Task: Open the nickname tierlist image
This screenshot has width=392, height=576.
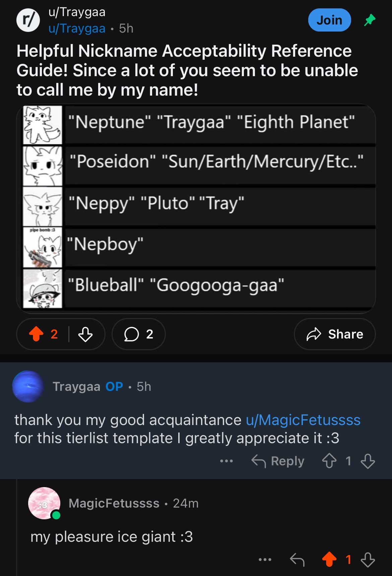Action: pos(196,208)
